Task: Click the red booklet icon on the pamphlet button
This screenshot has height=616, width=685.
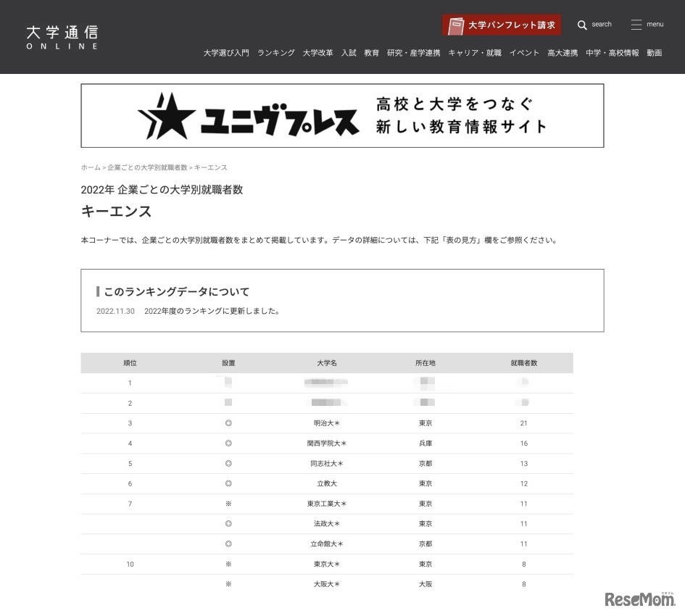Action: click(455, 24)
